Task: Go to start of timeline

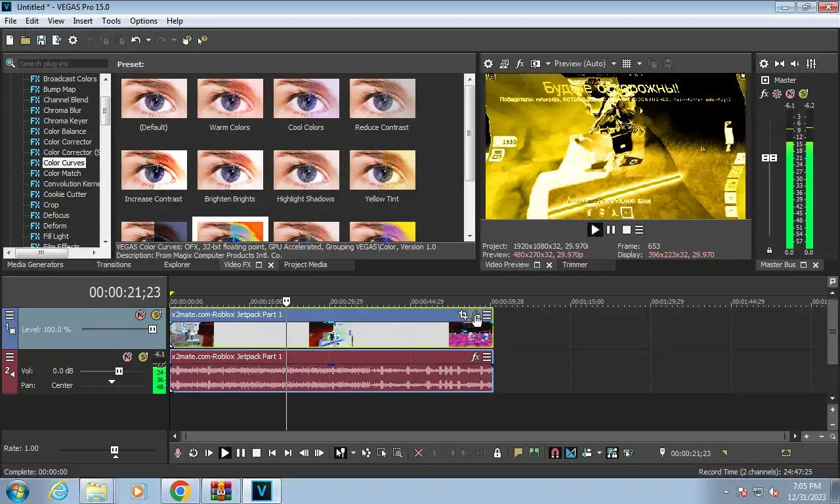Action: tap(272, 453)
